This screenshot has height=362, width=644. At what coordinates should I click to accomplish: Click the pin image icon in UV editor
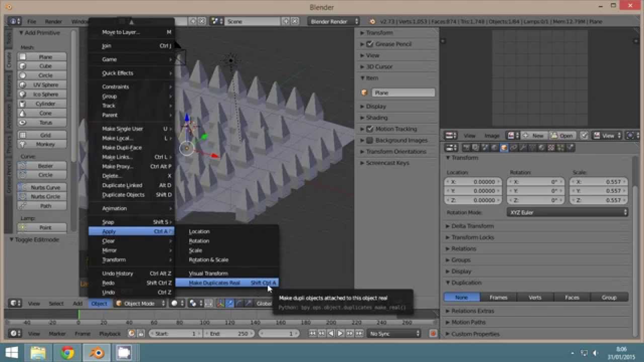pos(584,135)
